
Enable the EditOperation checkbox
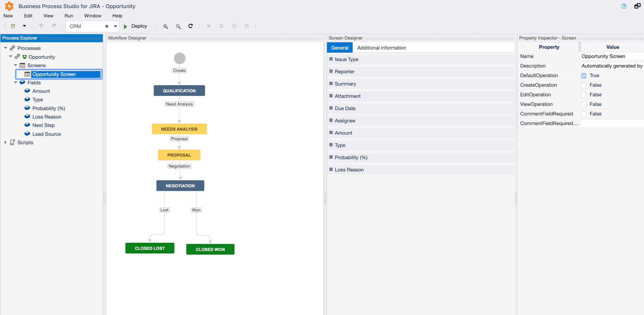[x=584, y=95]
